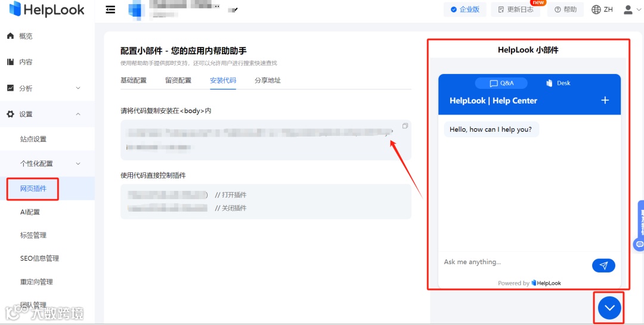
Task: Click the 概览 home icon
Action: (11, 36)
